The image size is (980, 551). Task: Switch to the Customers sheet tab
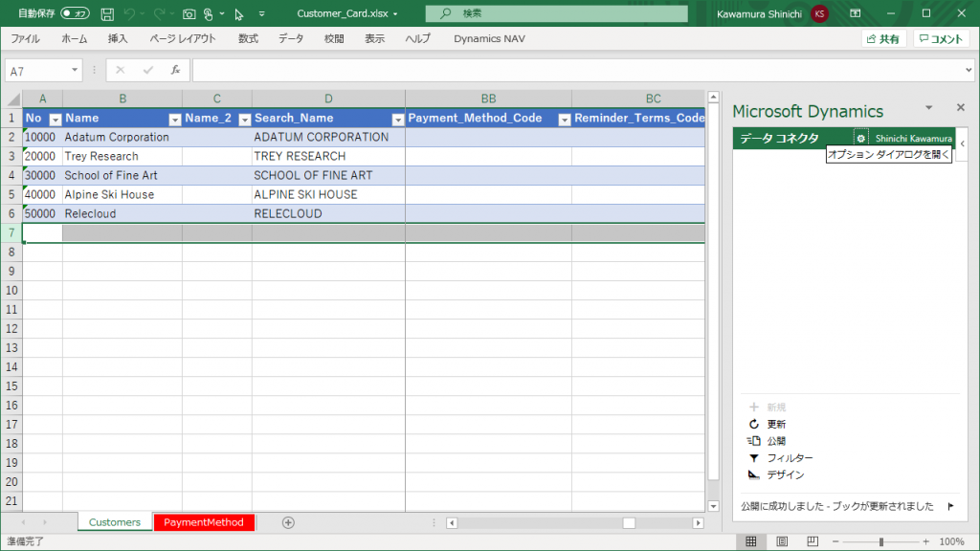115,522
